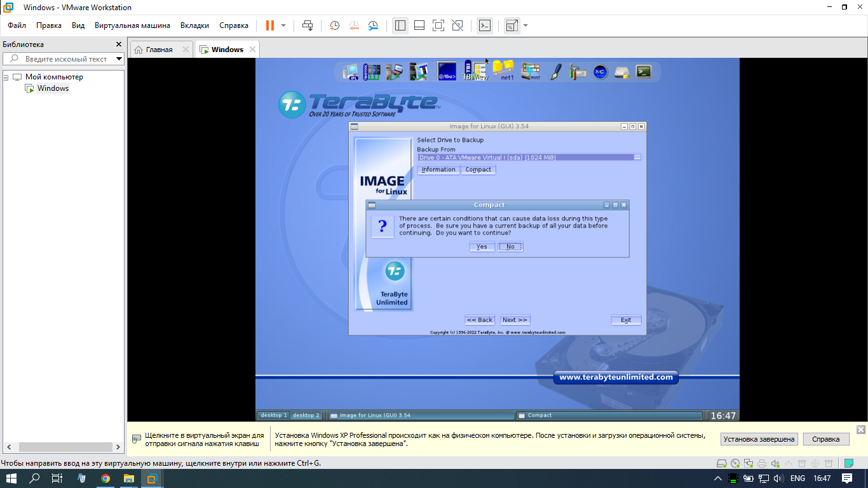Click the Compact button under the drive list

pyautogui.click(x=478, y=170)
